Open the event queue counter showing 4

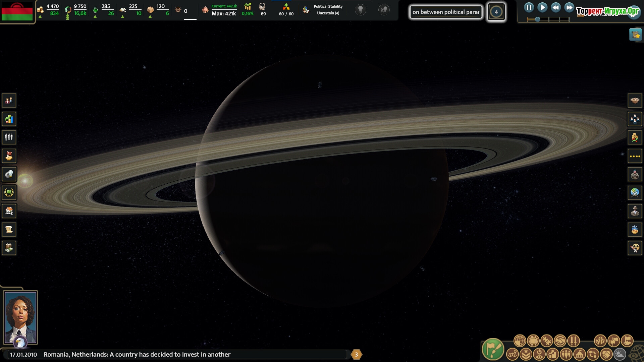[x=496, y=12]
